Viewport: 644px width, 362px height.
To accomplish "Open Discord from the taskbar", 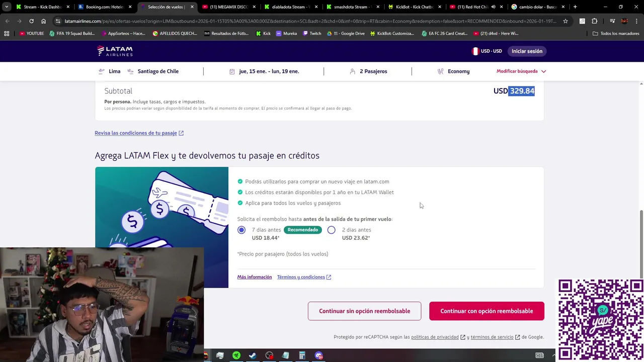I will (318, 355).
